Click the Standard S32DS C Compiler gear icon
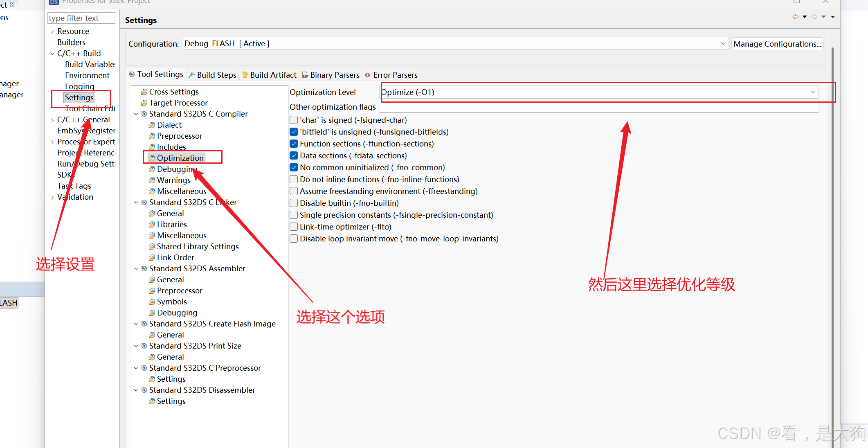Viewport: 868px width, 448px height. pyautogui.click(x=144, y=114)
